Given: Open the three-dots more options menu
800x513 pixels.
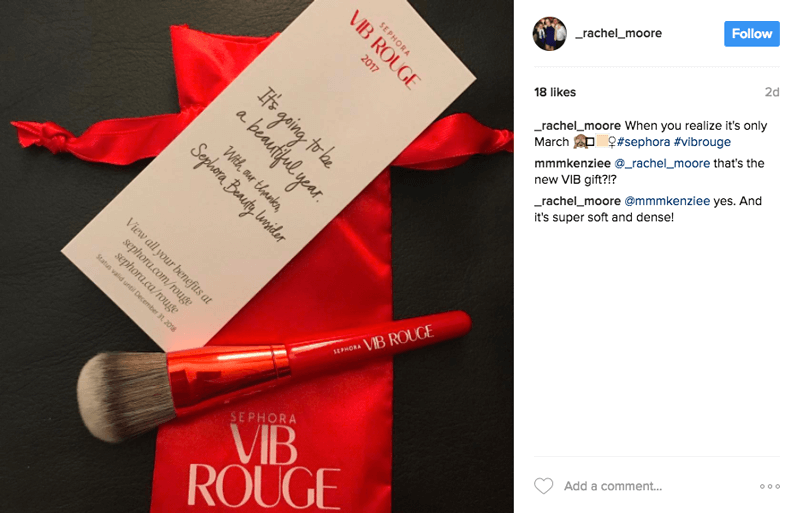Looking at the screenshot, I should coord(769,486).
